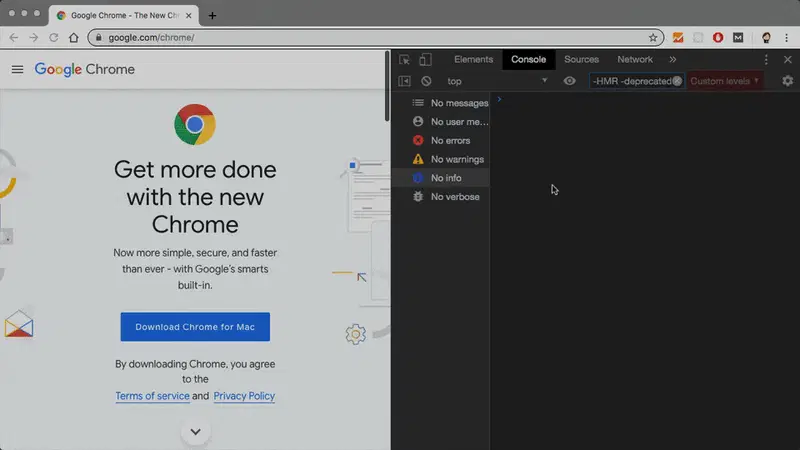Switch to the Elements tab
Image resolution: width=800 pixels, height=450 pixels.
coord(473,60)
